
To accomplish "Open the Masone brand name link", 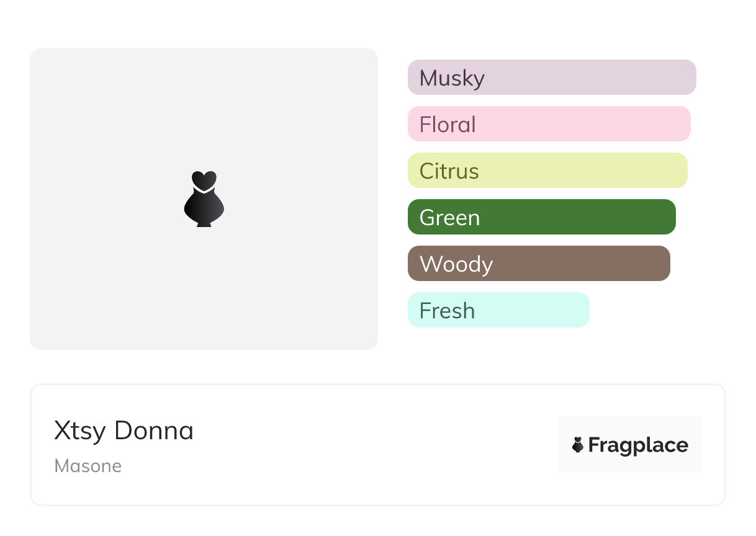I will (x=88, y=466).
